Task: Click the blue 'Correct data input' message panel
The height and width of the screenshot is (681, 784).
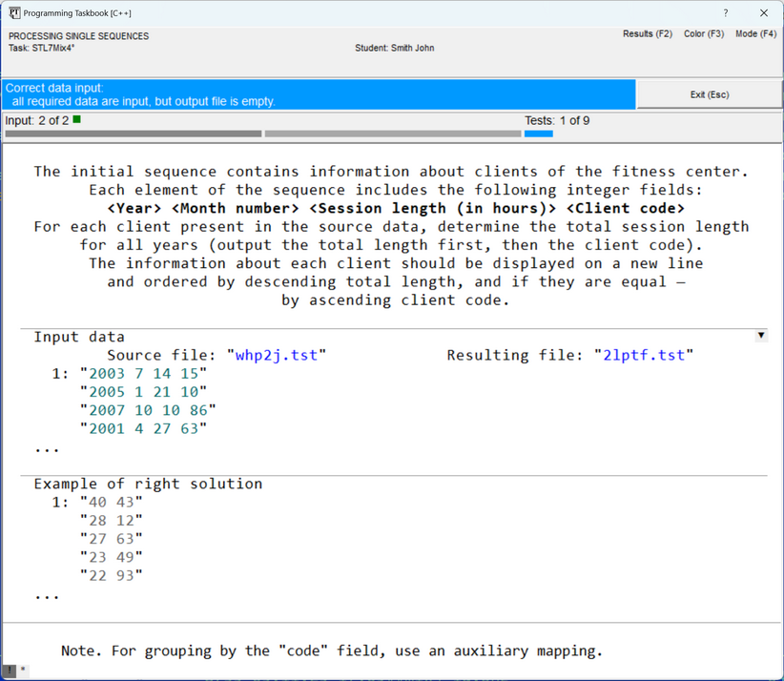Action: (x=319, y=94)
